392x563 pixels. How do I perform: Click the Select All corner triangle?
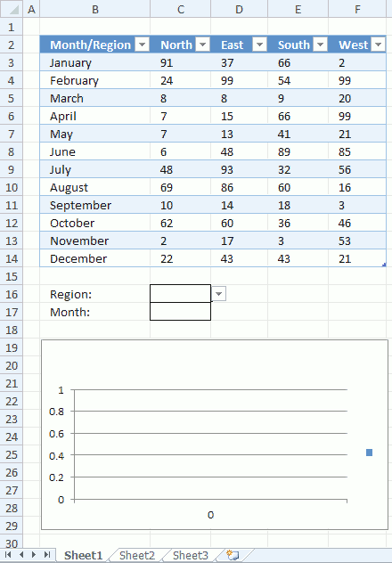pos(12,9)
